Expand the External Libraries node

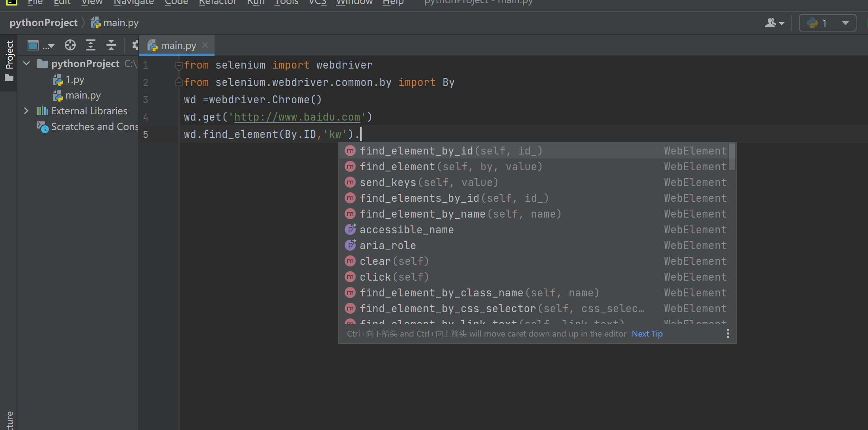pos(26,111)
